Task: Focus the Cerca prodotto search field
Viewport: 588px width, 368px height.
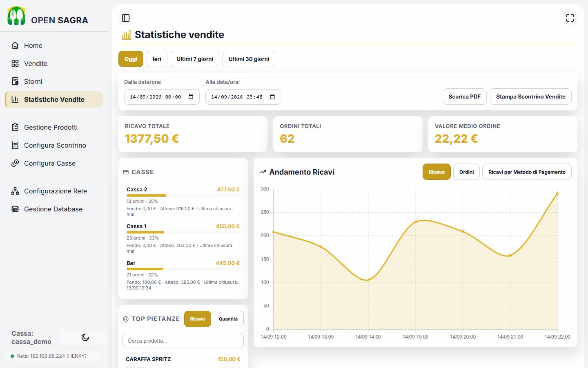Action: point(183,341)
